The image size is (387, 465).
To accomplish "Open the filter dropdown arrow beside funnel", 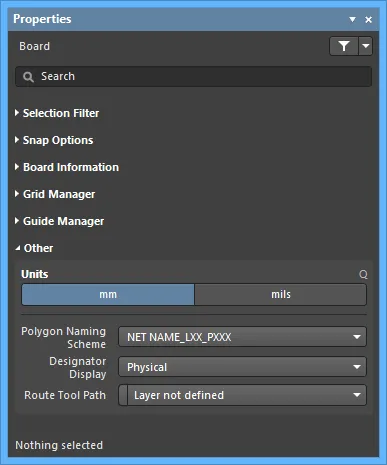I will pyautogui.click(x=366, y=46).
